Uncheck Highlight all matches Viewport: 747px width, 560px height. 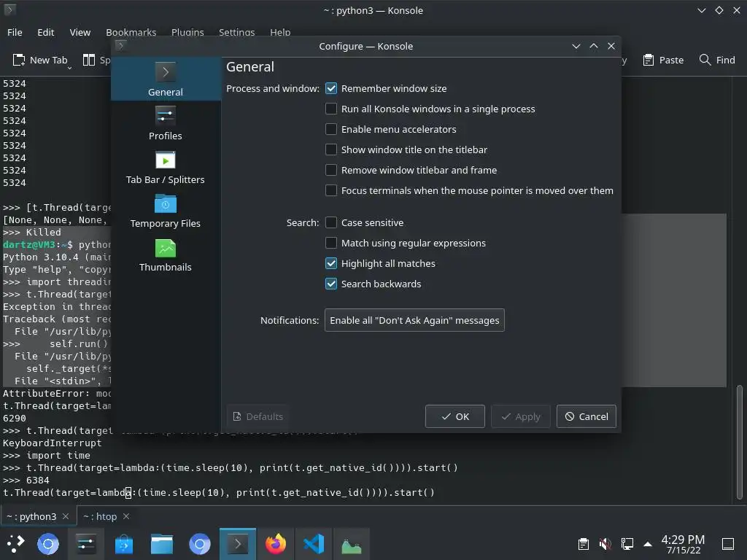point(331,264)
